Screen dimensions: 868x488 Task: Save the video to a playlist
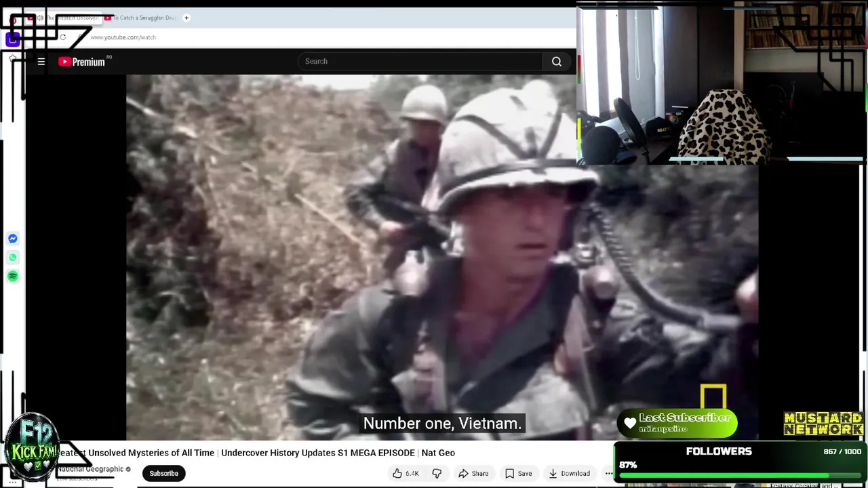coord(518,473)
